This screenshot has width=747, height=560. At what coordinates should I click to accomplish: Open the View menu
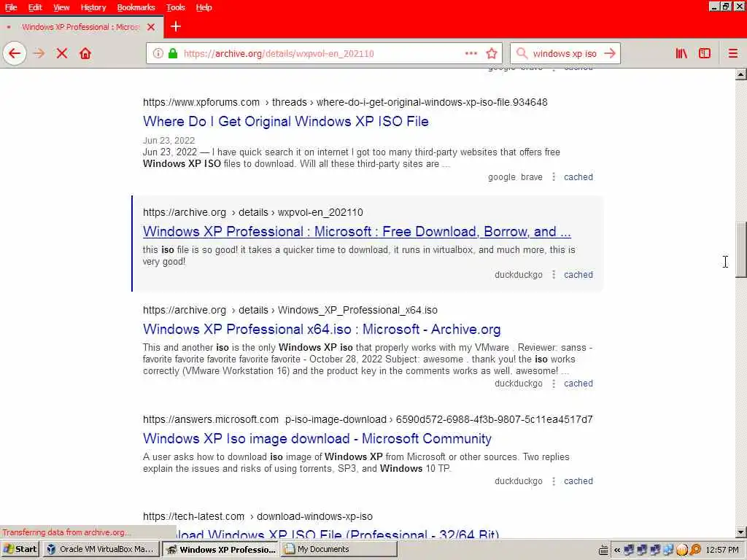click(61, 7)
